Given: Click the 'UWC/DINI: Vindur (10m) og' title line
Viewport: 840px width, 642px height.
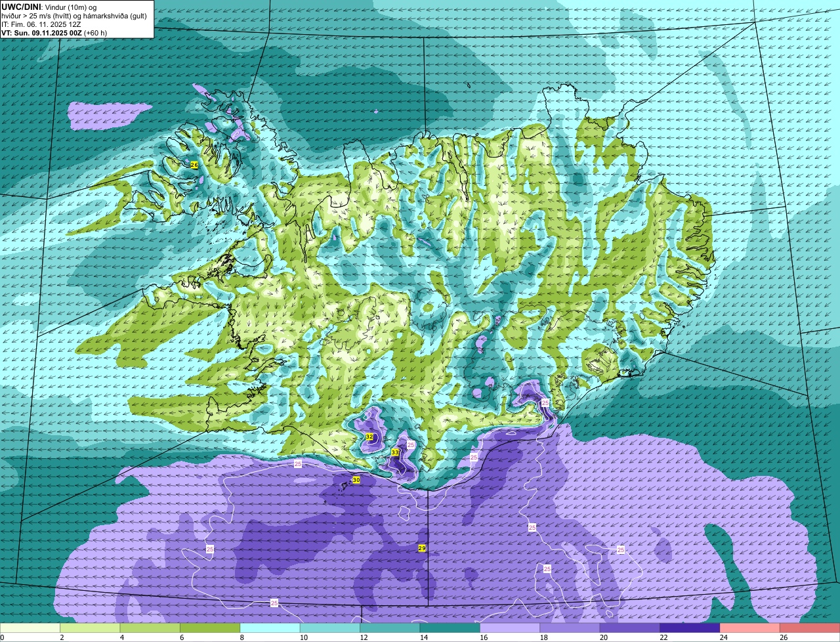Looking at the screenshot, I should point(49,7).
